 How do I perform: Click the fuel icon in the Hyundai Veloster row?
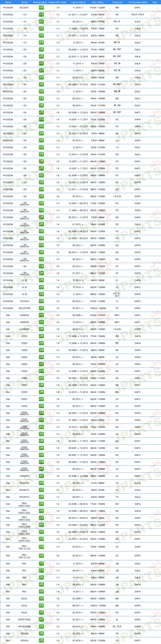tap(41, 308)
